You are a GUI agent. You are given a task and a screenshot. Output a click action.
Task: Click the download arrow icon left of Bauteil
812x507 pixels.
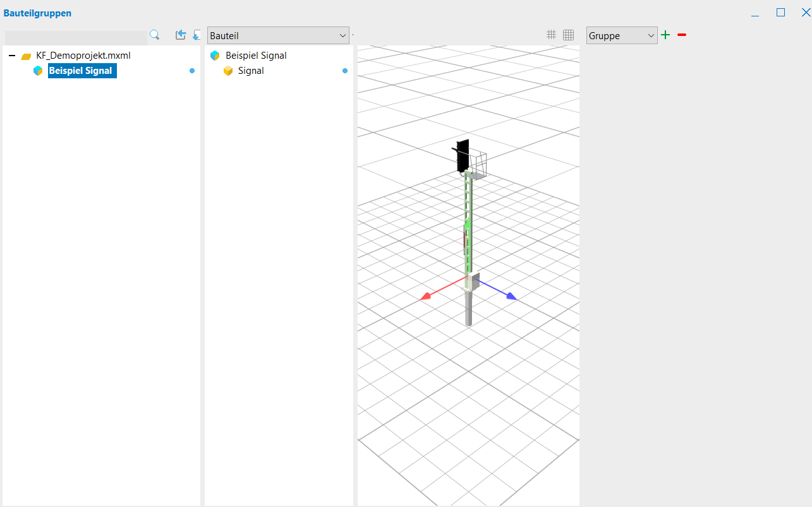pos(197,35)
